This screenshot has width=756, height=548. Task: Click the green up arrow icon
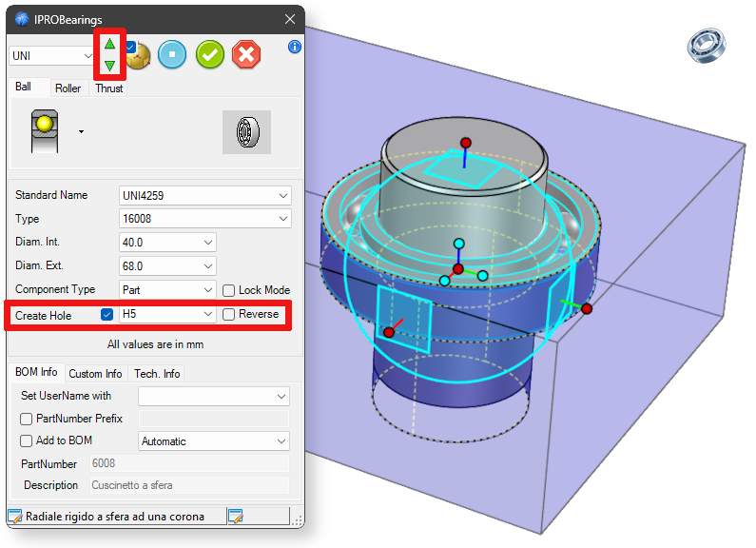point(109,45)
